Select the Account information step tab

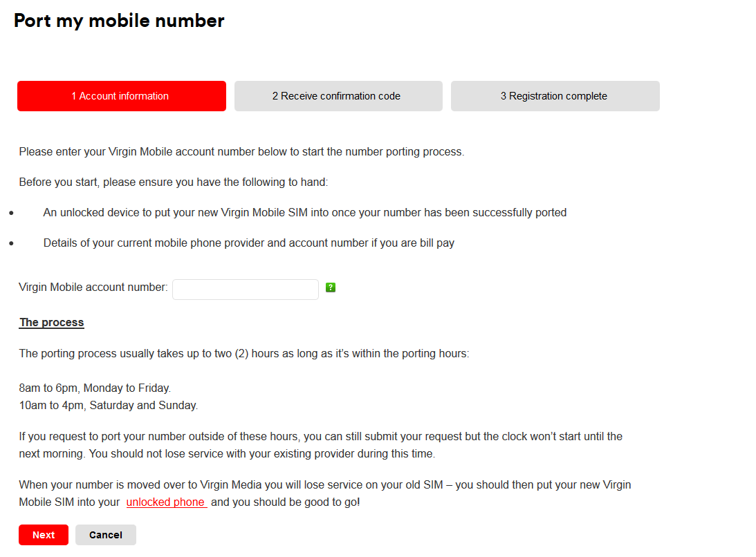point(122,96)
